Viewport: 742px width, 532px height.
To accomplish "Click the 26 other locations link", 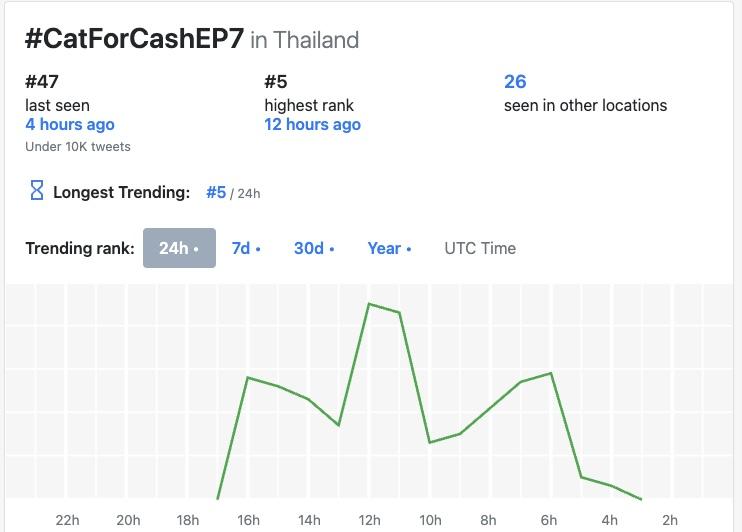I will (515, 82).
